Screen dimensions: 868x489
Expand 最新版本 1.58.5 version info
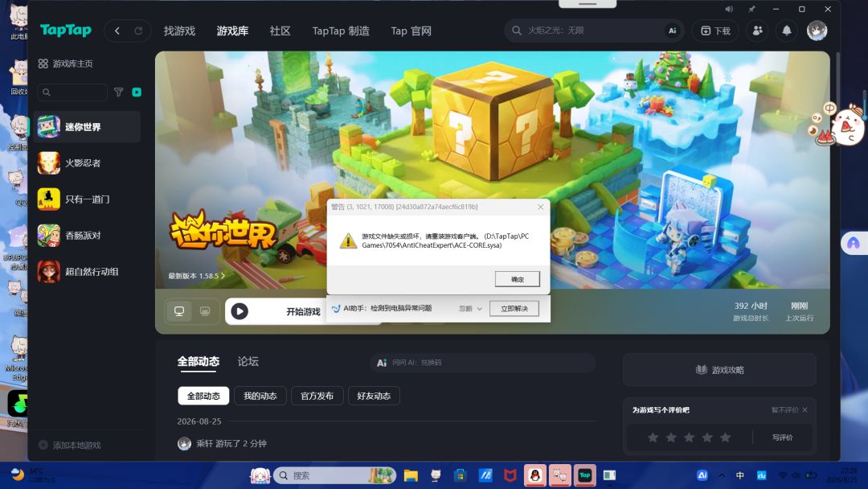pos(197,276)
